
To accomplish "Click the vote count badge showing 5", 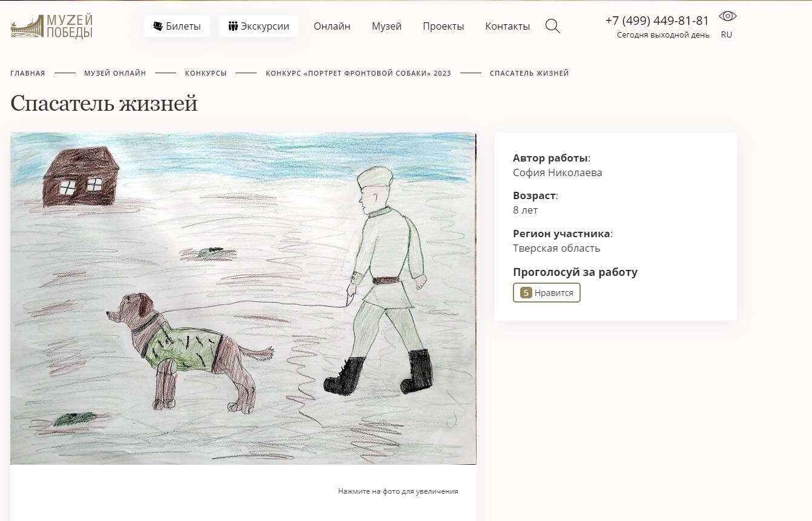I will click(x=526, y=293).
